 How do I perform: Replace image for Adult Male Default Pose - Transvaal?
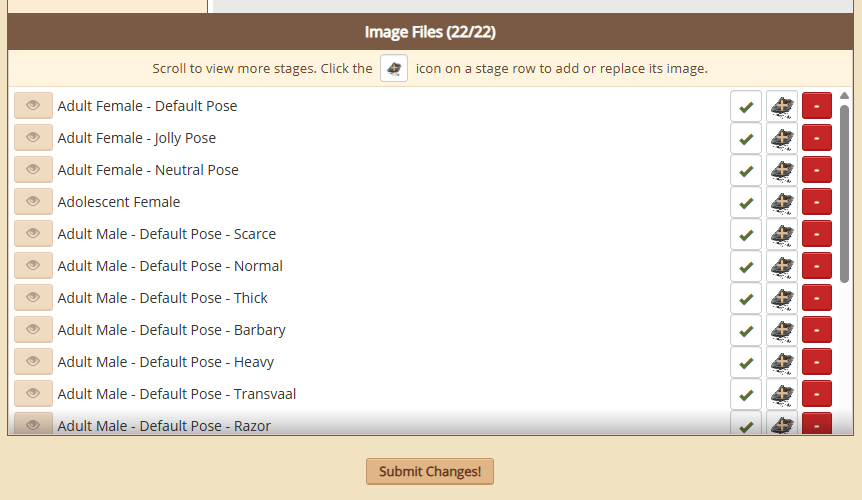tap(781, 394)
